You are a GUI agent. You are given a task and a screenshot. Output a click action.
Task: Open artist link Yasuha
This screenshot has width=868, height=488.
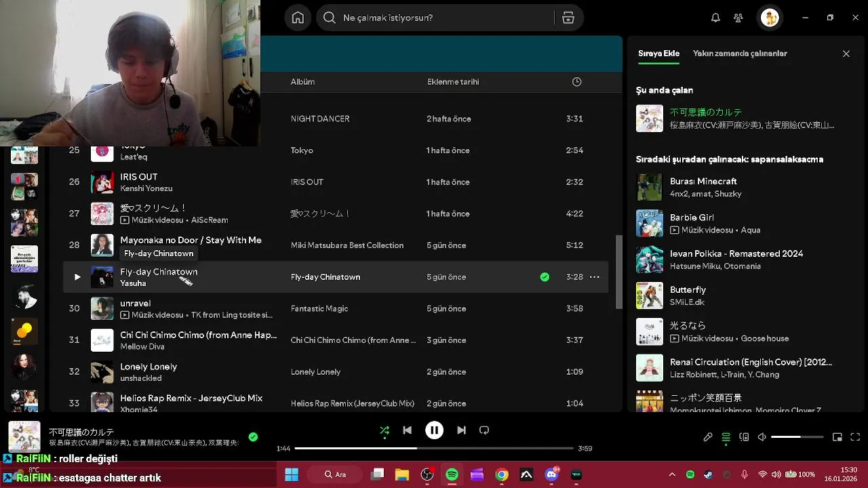133,283
